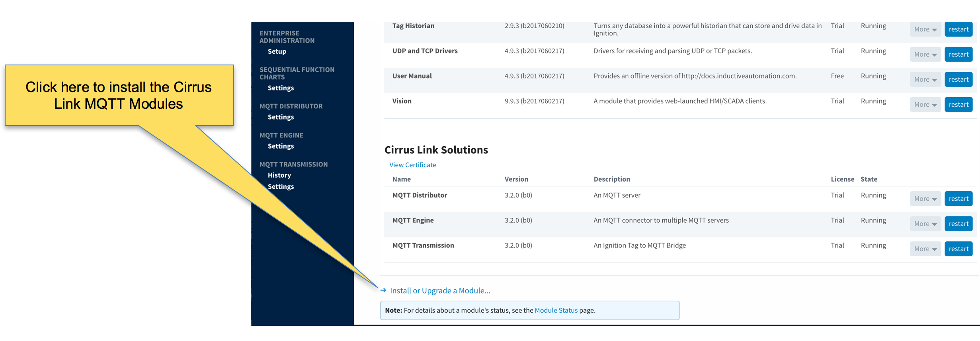Click the 'An MQTT server' description
This screenshot has width=980, height=341.
[617, 195]
